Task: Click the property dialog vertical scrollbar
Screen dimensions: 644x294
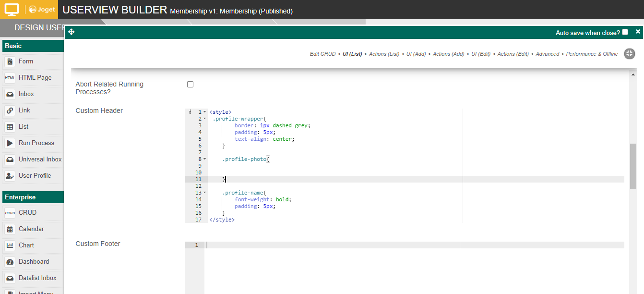Action: click(x=633, y=166)
